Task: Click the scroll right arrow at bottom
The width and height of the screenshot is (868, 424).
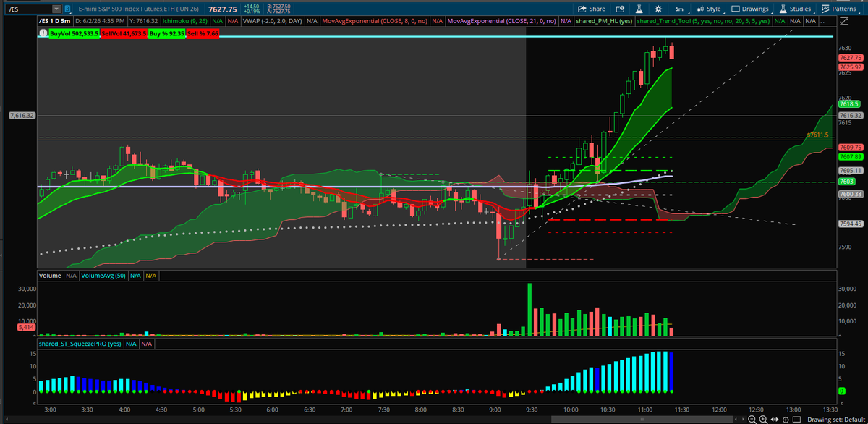Action: [x=742, y=419]
